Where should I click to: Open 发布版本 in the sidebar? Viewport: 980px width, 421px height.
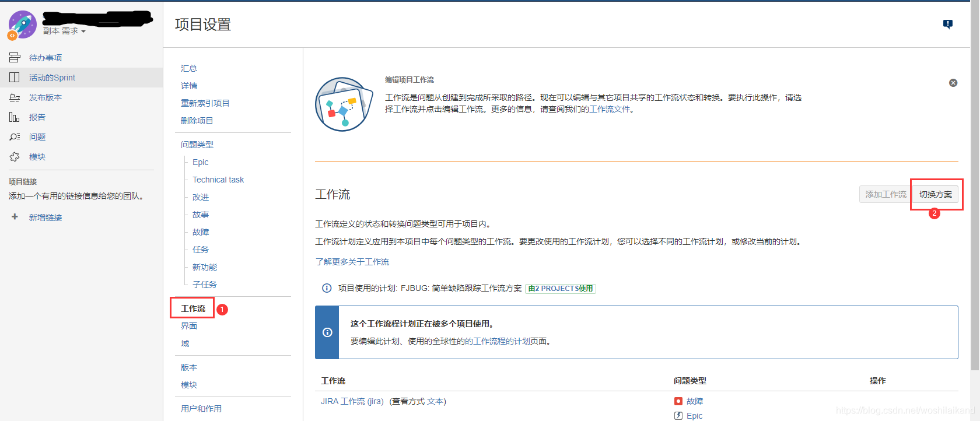pos(45,97)
